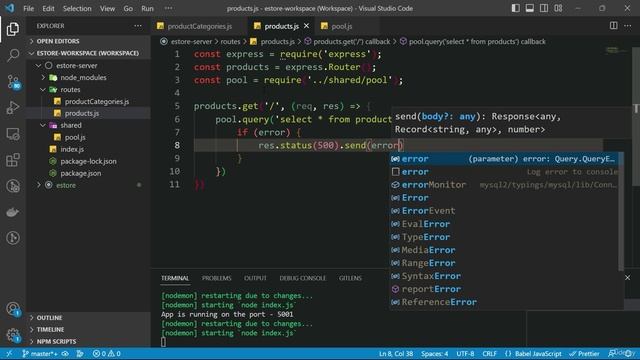This screenshot has height=360, width=640.
Task: Click estore-server breadcrumb segment
Action: pyautogui.click(x=191, y=42)
